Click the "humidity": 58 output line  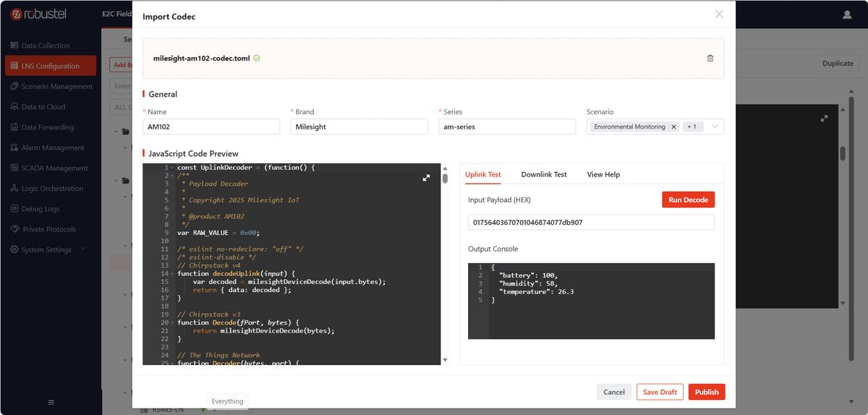coord(528,283)
